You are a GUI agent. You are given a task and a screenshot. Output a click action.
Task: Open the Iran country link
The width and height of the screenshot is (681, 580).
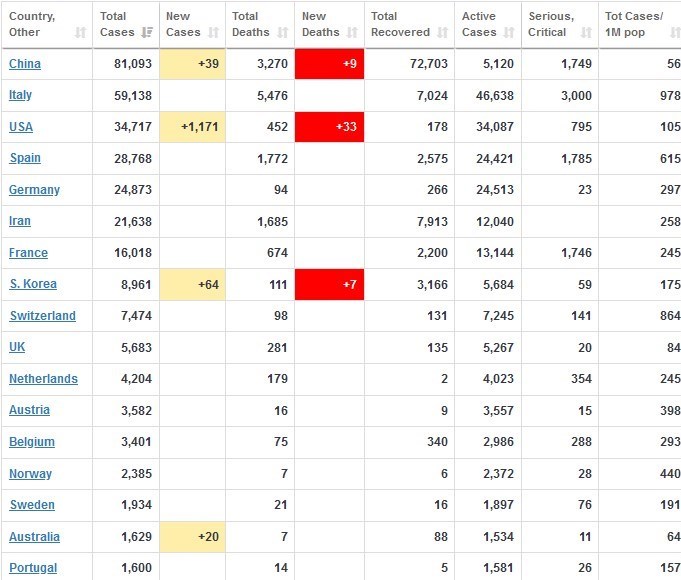pyautogui.click(x=20, y=221)
